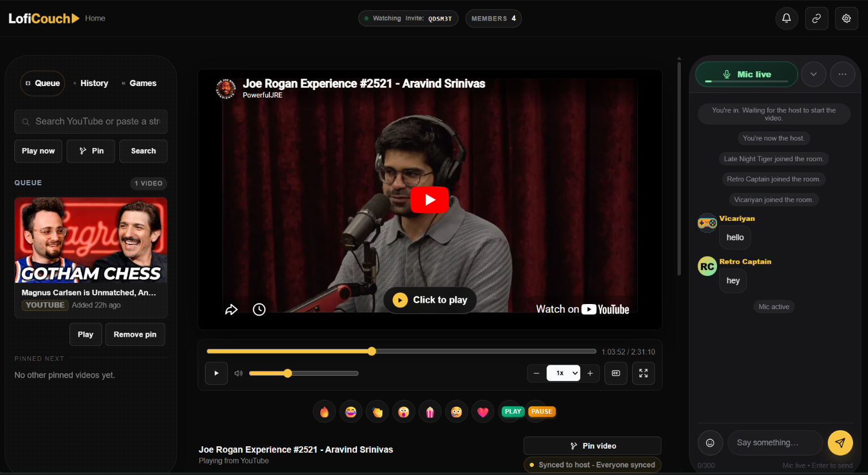This screenshot has width=868, height=475.
Task: Open the Members 4 list
Action: [x=493, y=18]
